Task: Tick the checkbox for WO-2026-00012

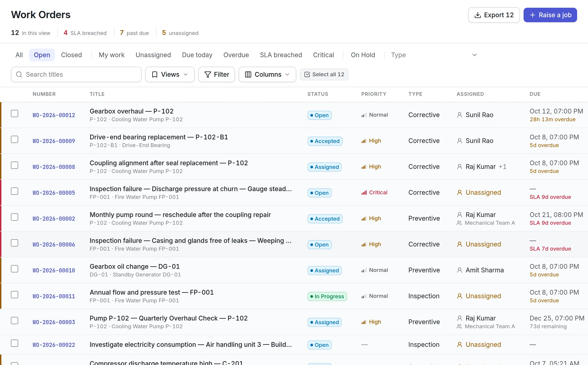Action: point(15,113)
